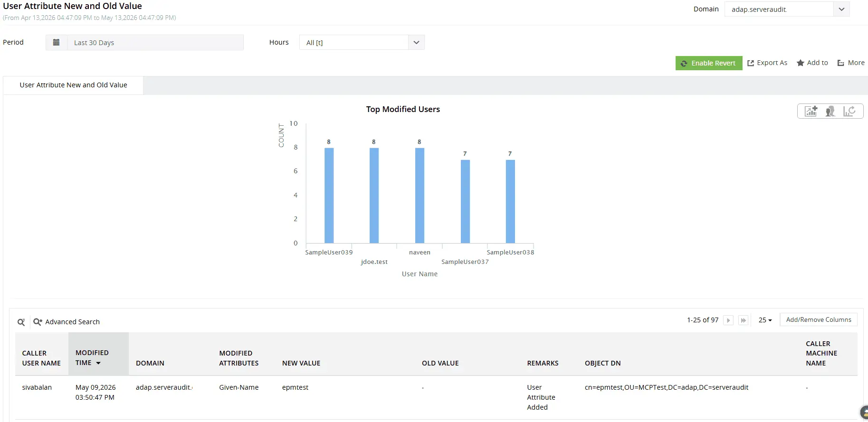Click the SampleUser039 bar in chart

[329, 196]
